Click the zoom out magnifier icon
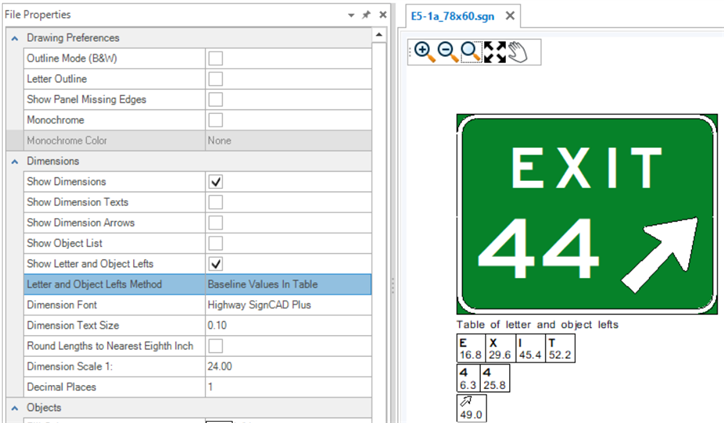The image size is (724, 423). tap(447, 52)
